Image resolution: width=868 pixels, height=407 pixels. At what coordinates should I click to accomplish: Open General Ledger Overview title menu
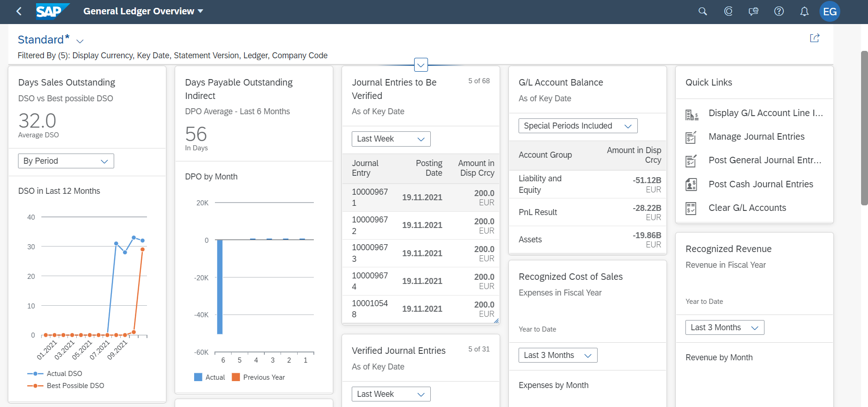143,11
